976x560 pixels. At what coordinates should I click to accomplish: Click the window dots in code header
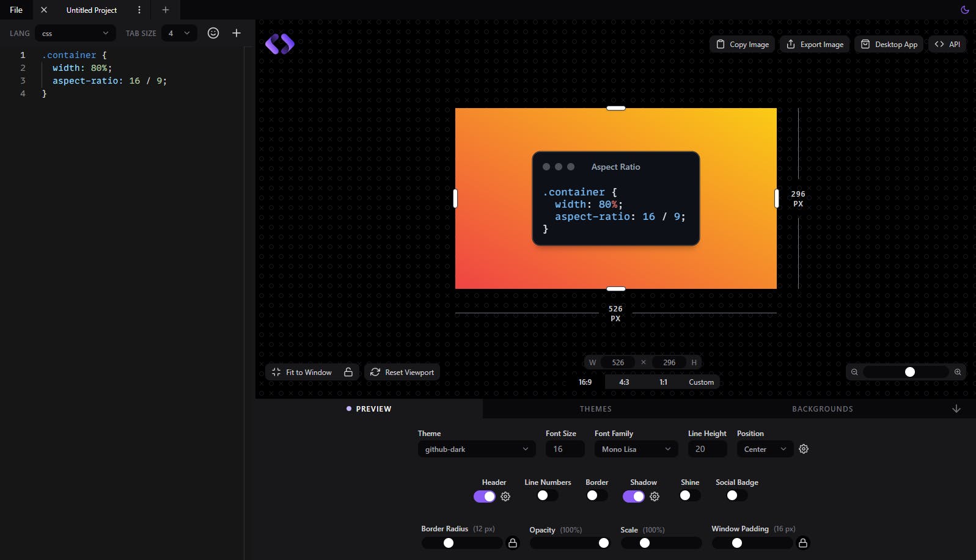(559, 167)
